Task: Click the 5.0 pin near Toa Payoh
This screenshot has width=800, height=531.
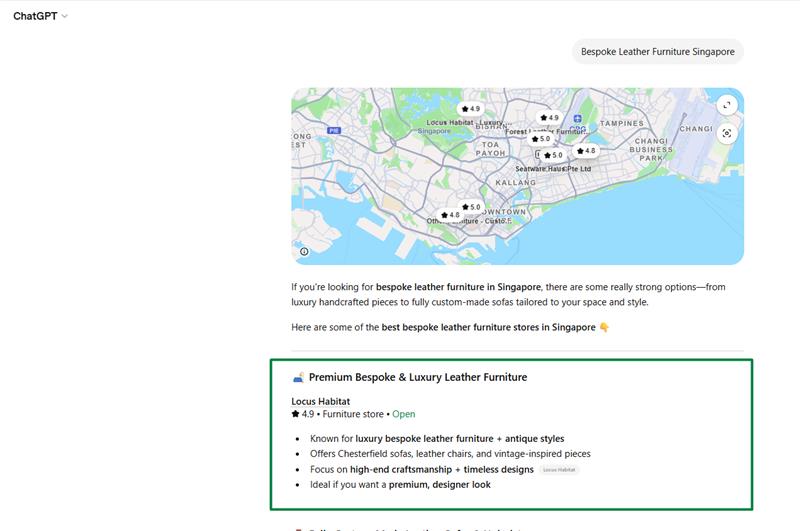Action: click(x=540, y=139)
